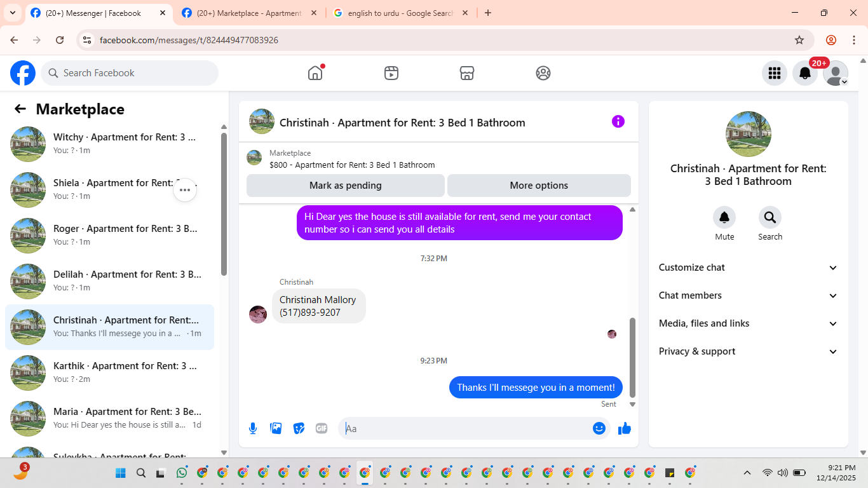Open a new Chrome tab
This screenshot has width=868, height=488.
488,13
